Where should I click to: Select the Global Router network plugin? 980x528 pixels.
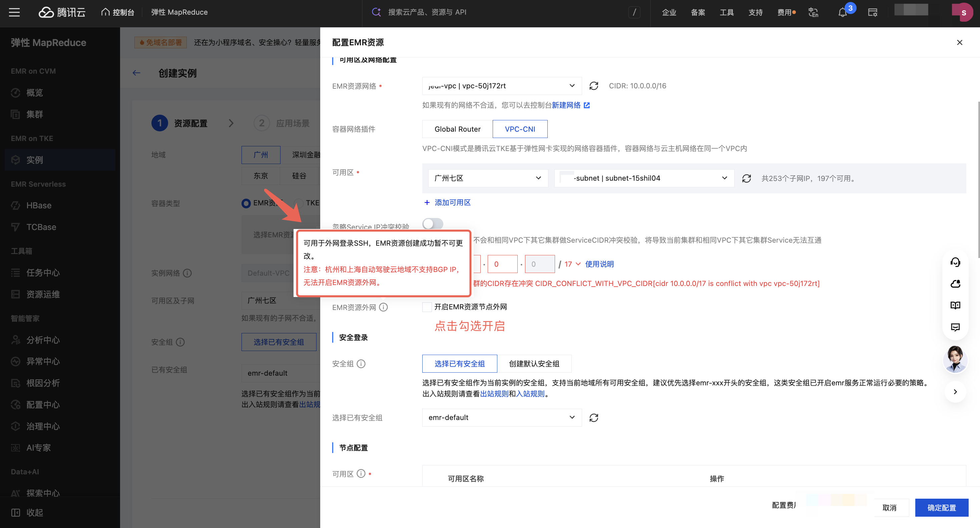(x=457, y=129)
